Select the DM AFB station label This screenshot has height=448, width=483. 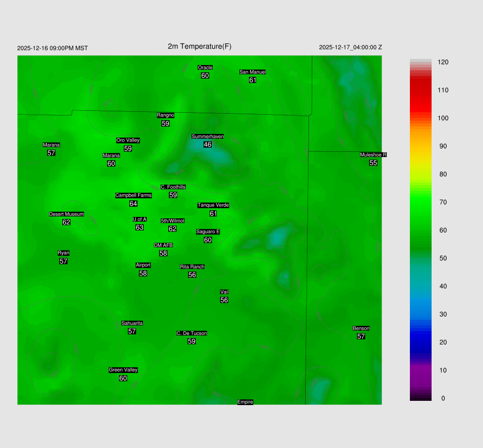coord(163,245)
